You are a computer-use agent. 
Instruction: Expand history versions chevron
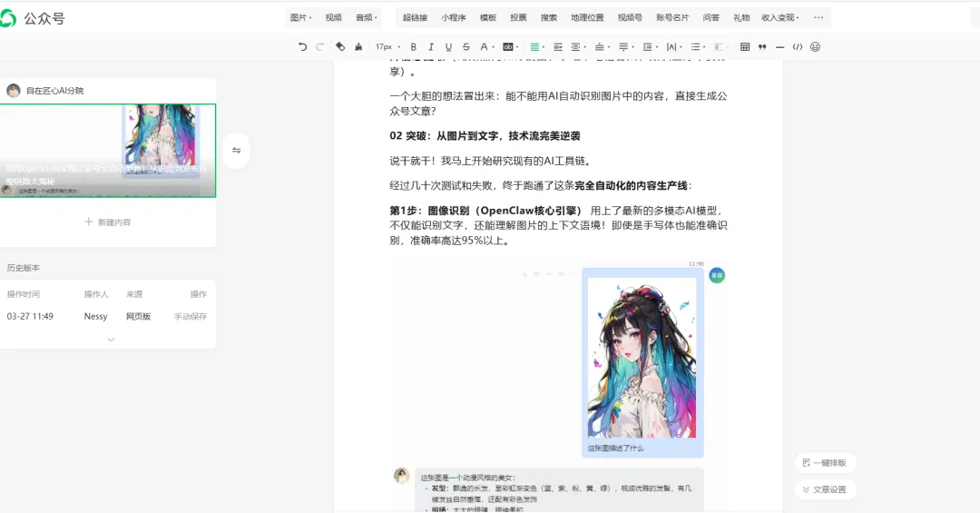111,340
